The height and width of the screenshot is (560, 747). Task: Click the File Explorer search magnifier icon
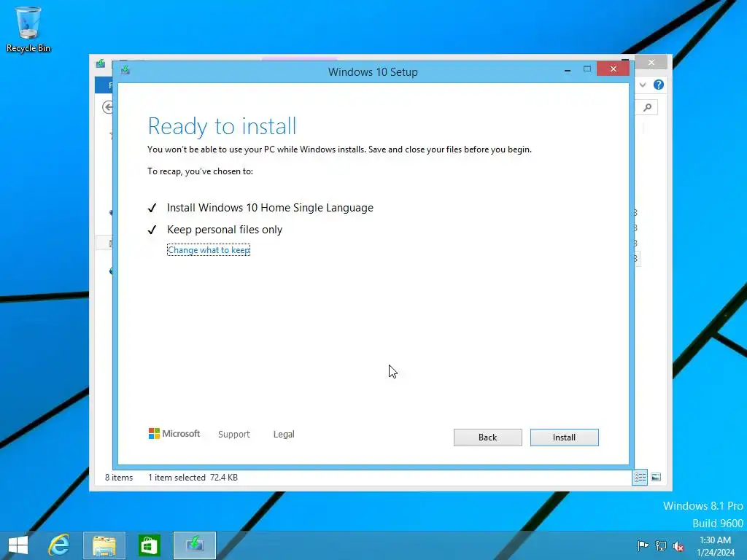647,108
